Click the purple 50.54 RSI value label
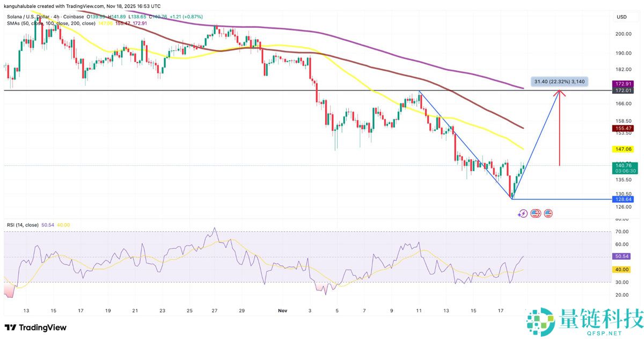 622,257
